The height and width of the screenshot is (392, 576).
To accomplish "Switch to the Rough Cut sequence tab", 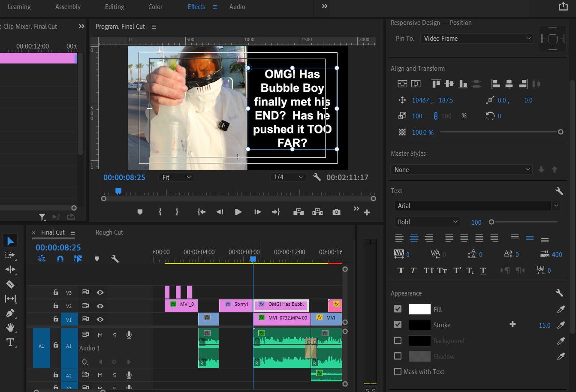I will (x=109, y=232).
